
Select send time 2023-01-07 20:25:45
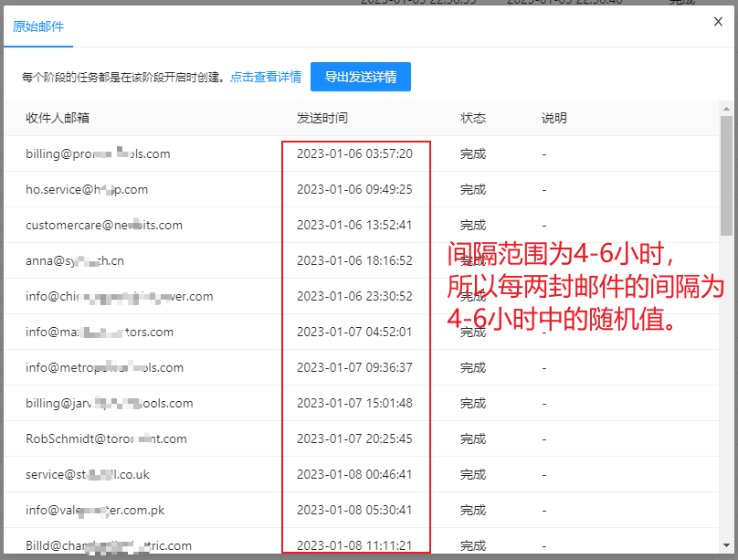point(354,439)
